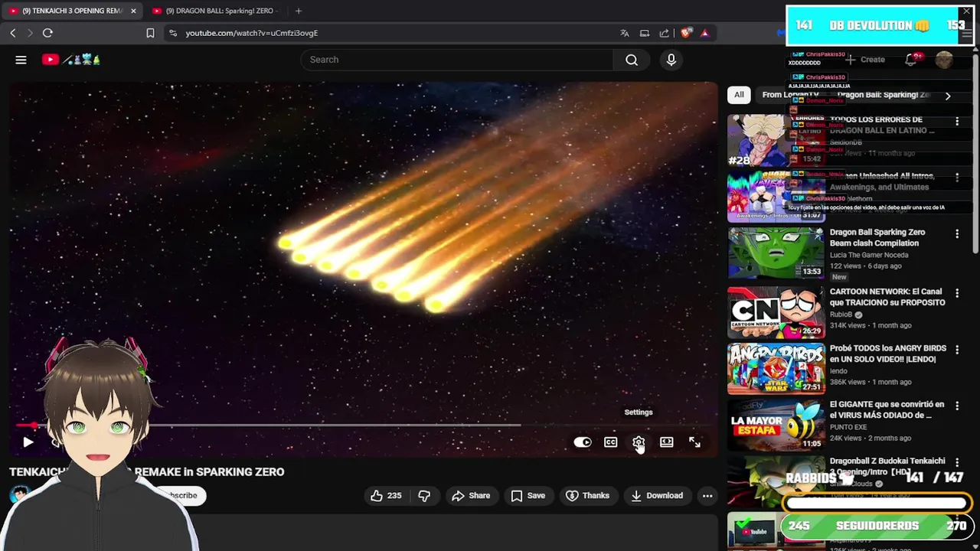980x551 pixels.
Task: Open the Thanks option
Action: coord(587,496)
